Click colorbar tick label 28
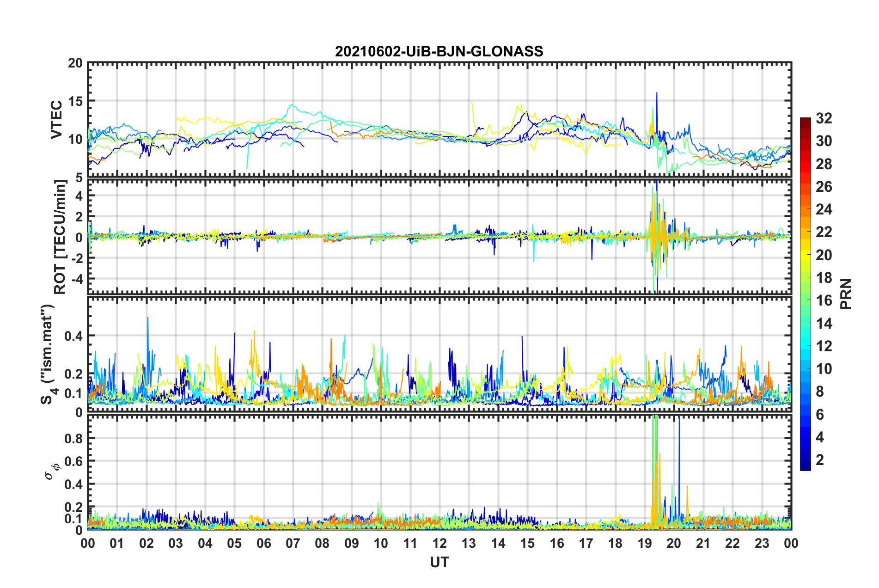The height and width of the screenshot is (588, 879). [x=824, y=164]
